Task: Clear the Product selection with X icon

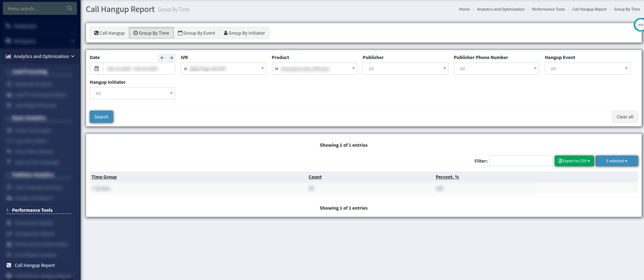Action: (276, 69)
